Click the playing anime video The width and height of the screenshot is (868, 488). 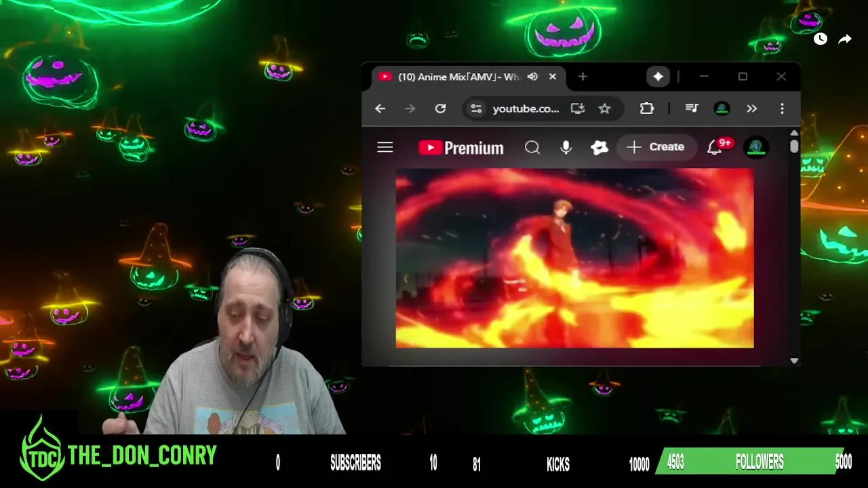coord(574,258)
